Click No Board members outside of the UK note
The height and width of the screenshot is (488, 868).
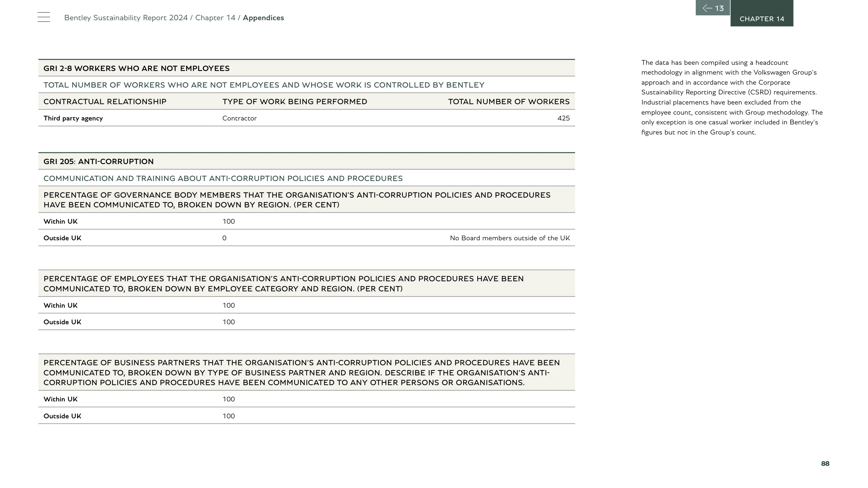[x=510, y=238]
